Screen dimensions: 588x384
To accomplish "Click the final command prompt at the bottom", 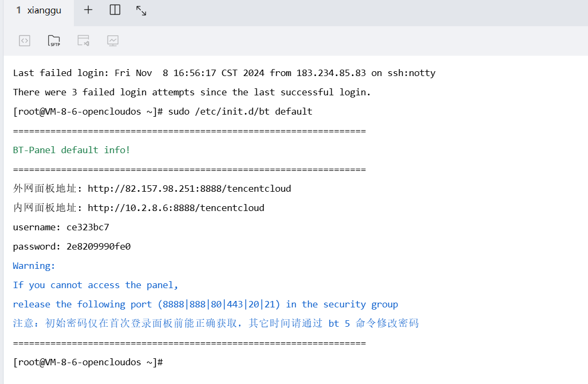I will (88, 362).
